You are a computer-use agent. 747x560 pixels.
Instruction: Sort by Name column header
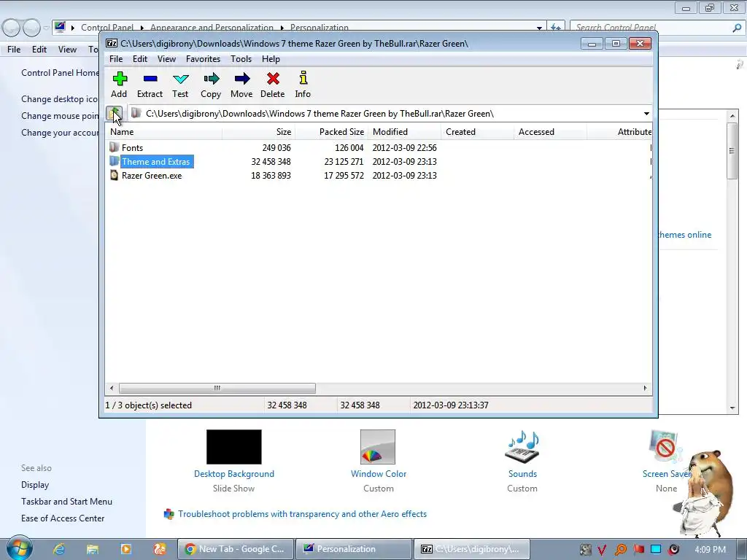[163, 132]
